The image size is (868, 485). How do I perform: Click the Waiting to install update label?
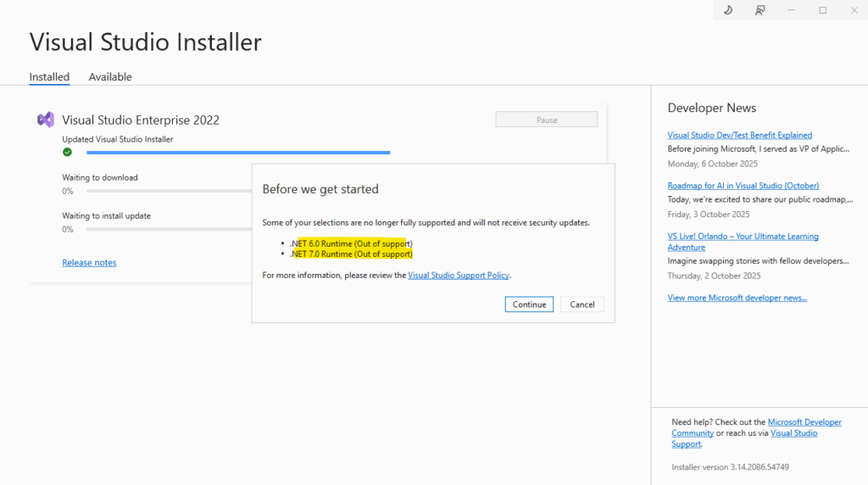106,216
